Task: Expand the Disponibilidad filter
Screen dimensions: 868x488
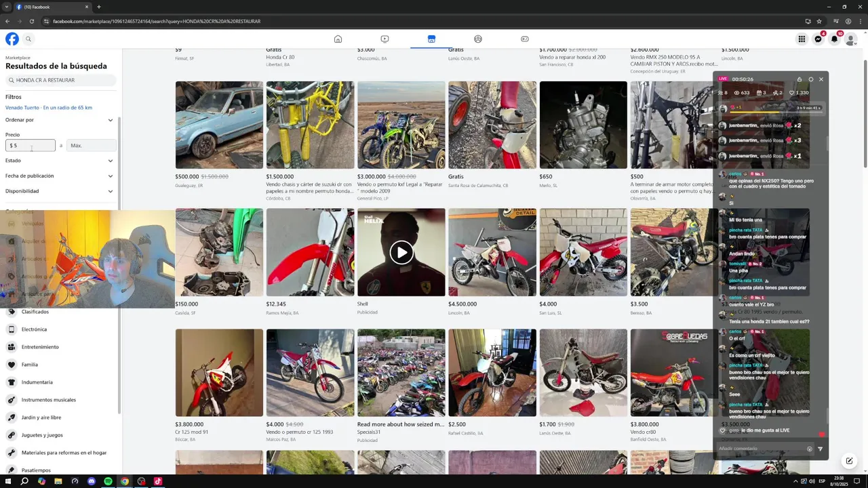Action: (60, 191)
